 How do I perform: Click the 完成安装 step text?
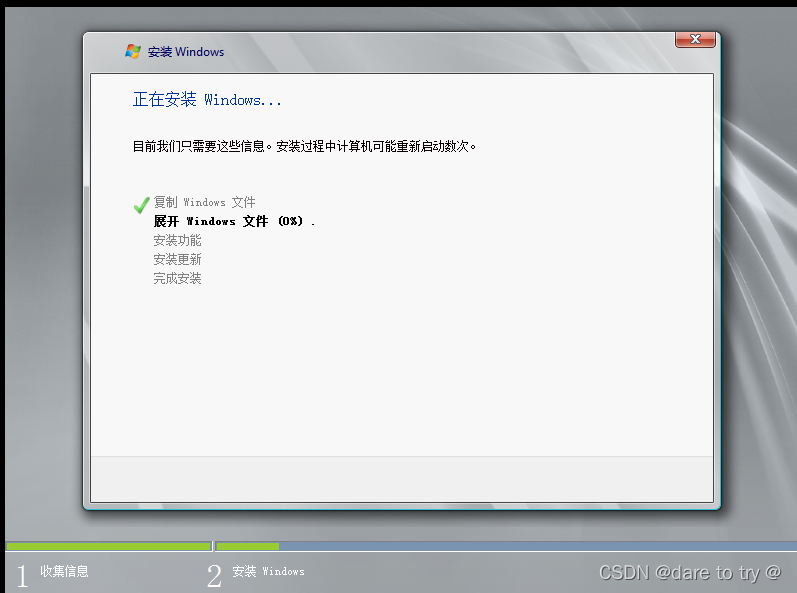click(177, 278)
